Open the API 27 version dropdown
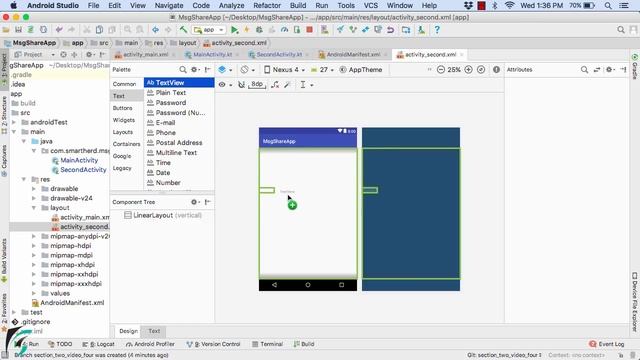640x360 pixels. click(x=322, y=70)
